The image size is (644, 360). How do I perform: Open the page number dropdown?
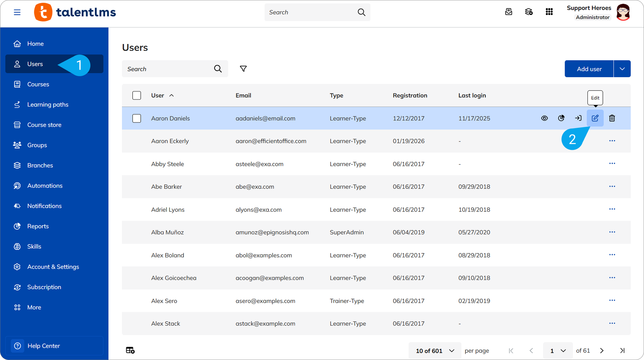[558, 350]
